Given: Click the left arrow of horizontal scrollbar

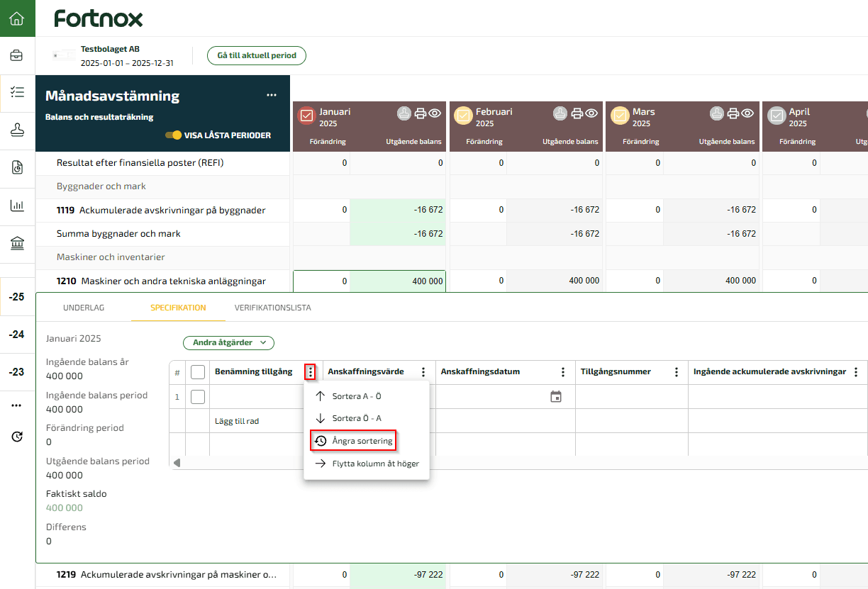Looking at the screenshot, I should (177, 463).
